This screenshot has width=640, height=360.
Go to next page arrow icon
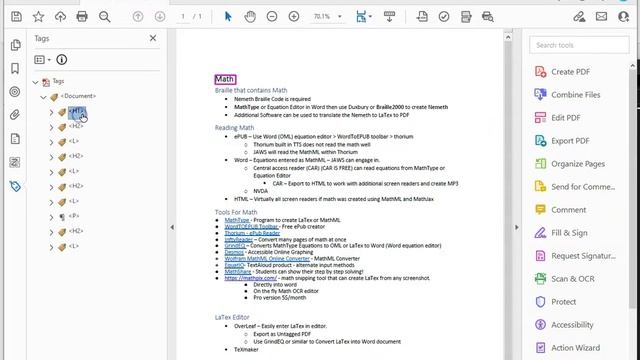pyautogui.click(x=160, y=16)
